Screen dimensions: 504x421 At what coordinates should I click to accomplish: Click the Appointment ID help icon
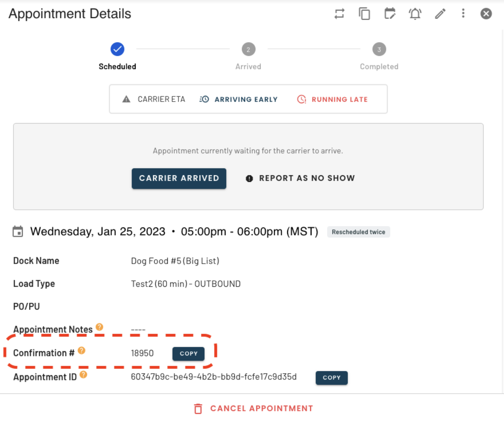pyautogui.click(x=83, y=374)
